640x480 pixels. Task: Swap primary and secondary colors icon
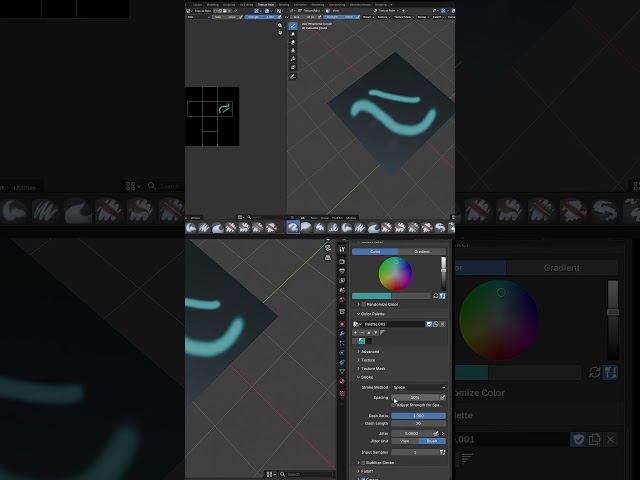click(436, 296)
